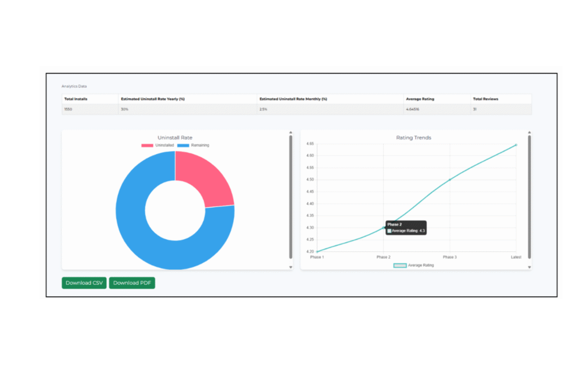588x392 pixels.
Task: Click the Latest data point on trend line
Action: 515,145
